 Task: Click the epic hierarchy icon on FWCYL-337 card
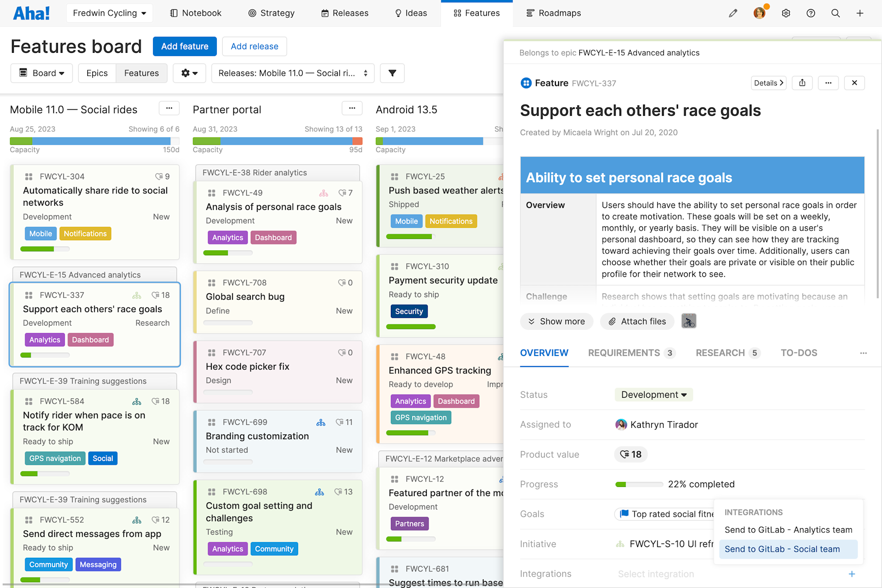[x=136, y=295]
